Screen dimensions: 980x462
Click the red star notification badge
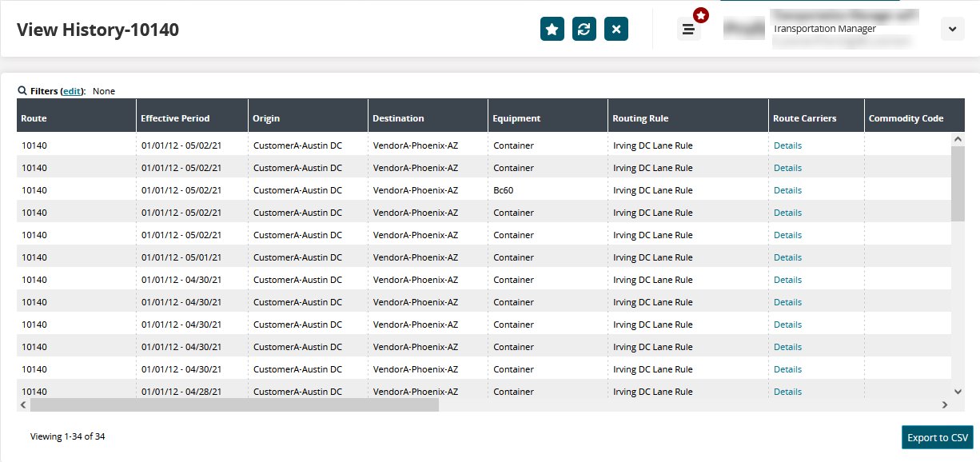[701, 15]
